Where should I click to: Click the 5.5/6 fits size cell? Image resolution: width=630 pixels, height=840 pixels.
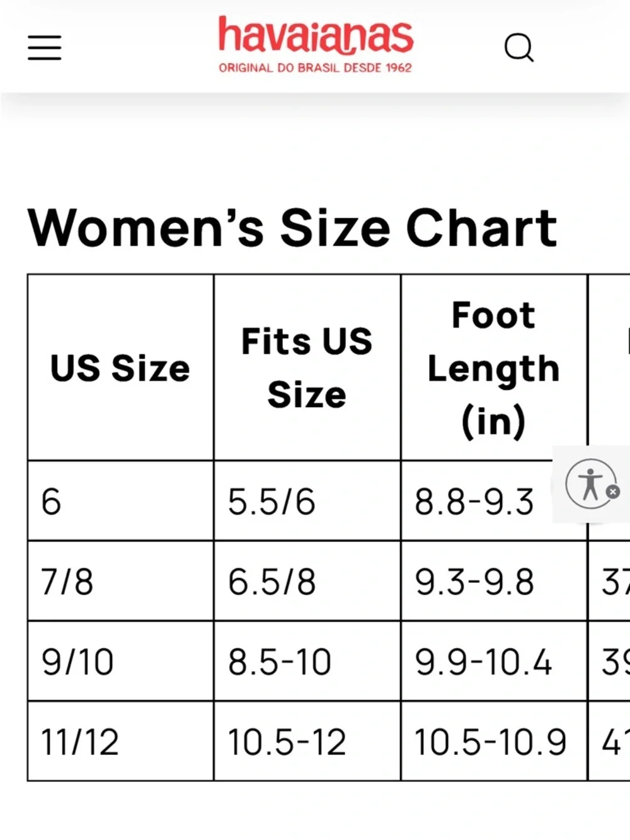click(x=307, y=501)
